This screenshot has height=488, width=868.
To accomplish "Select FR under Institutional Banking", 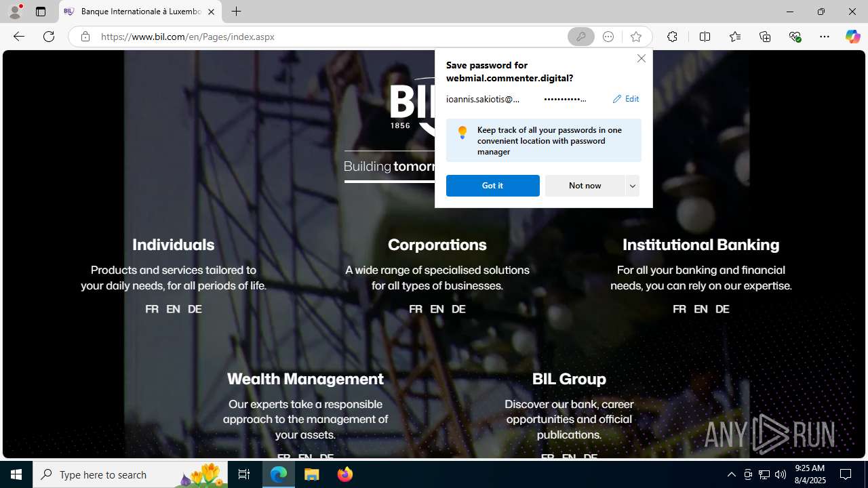I will [679, 309].
